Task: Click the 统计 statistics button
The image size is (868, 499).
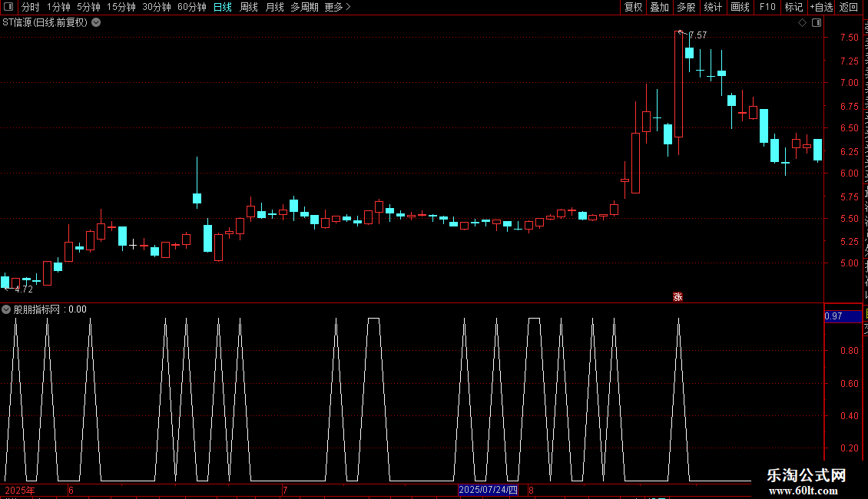Action: [712, 7]
